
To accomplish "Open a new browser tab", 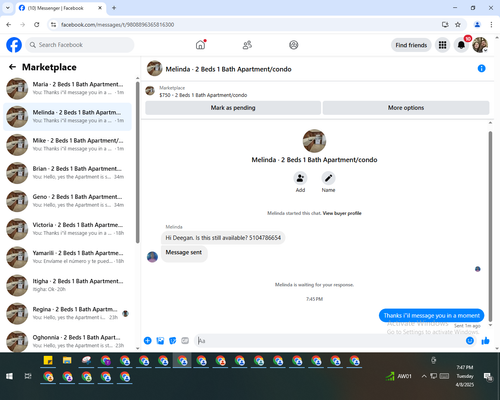I will point(114,8).
